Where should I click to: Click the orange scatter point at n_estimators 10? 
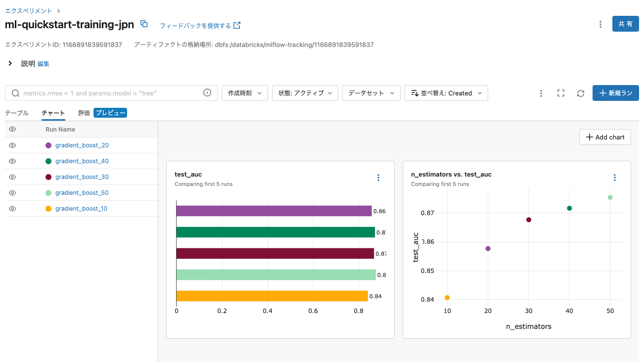pos(447,298)
